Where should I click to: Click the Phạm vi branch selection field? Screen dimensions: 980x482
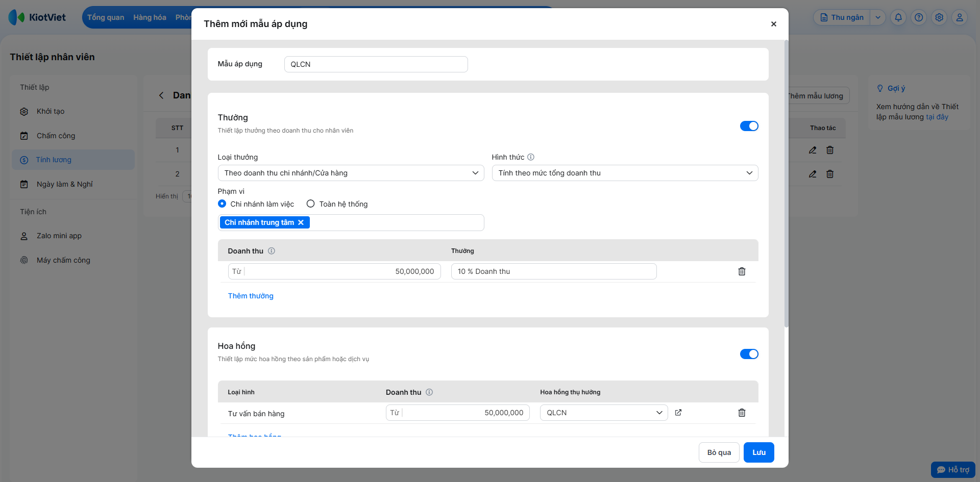(x=351, y=222)
